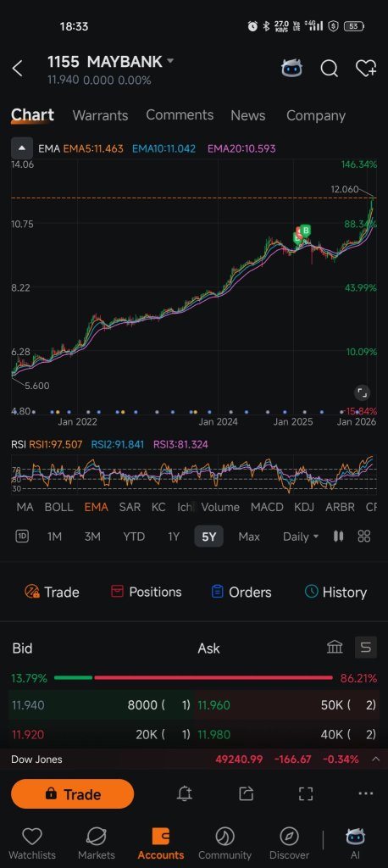Tap the orange Trade button
The height and width of the screenshot is (868, 388).
[x=73, y=793]
